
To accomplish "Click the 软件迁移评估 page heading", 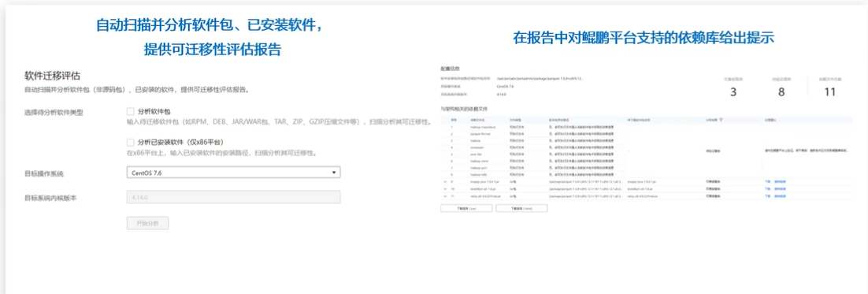I will [53, 76].
